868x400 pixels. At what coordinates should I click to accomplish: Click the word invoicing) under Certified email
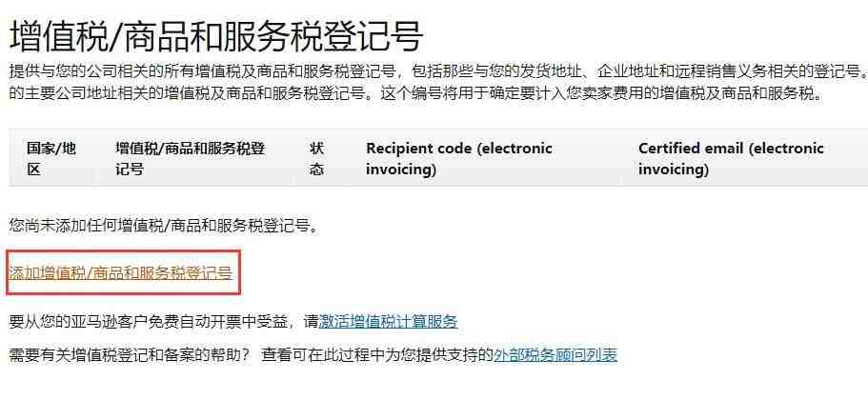point(674,169)
